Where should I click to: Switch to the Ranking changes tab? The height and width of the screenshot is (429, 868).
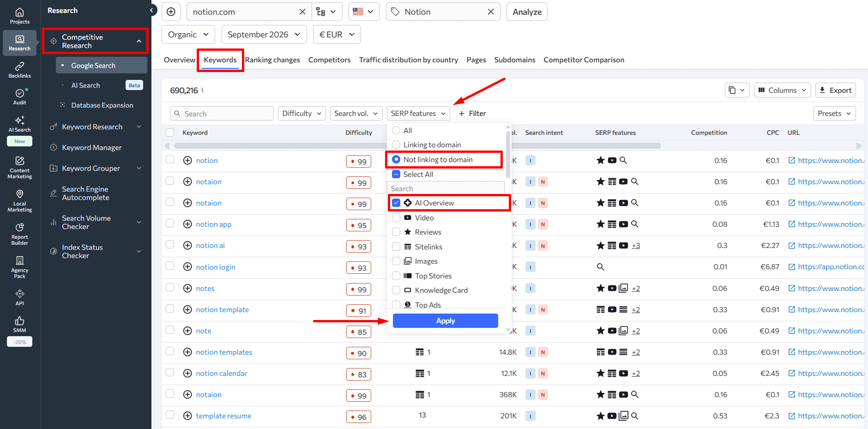pos(272,60)
